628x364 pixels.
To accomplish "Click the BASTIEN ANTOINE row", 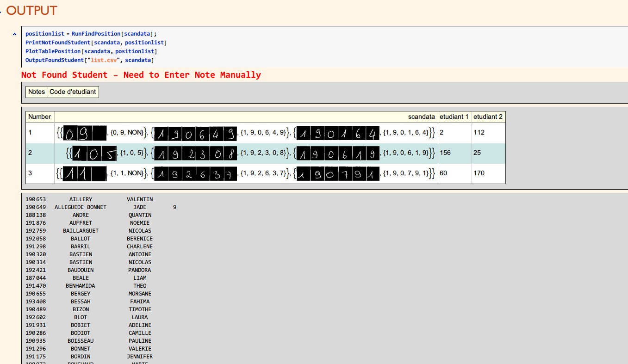I will [89, 254].
